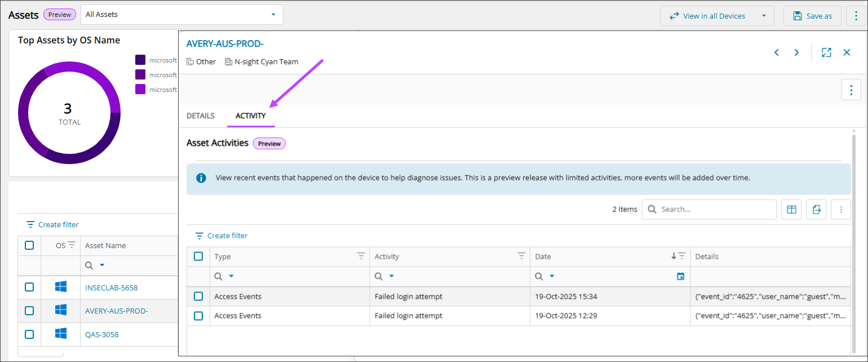Click the Save as button
This screenshot has height=362, width=868.
click(812, 16)
